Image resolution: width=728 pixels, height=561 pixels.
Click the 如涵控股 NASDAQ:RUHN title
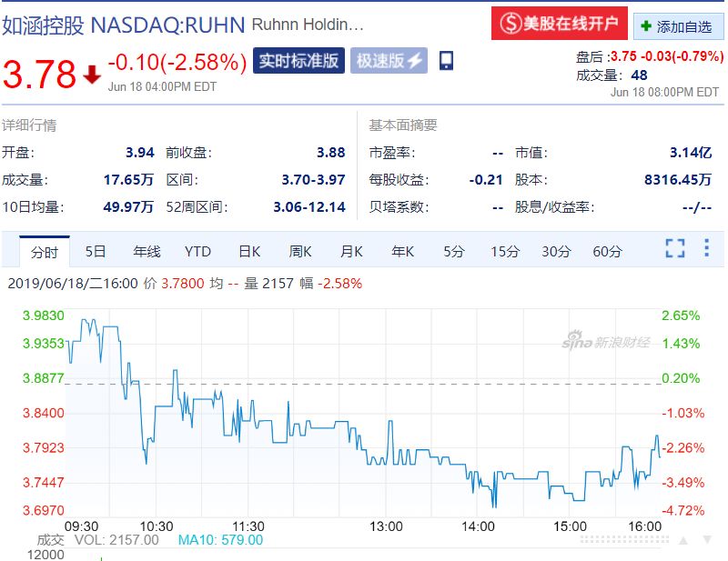click(x=124, y=25)
